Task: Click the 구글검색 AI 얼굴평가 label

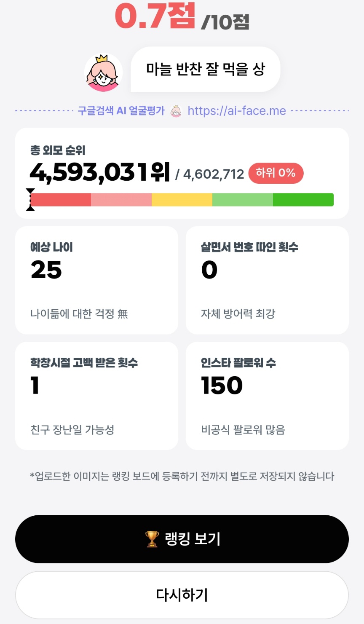Action: [121, 111]
